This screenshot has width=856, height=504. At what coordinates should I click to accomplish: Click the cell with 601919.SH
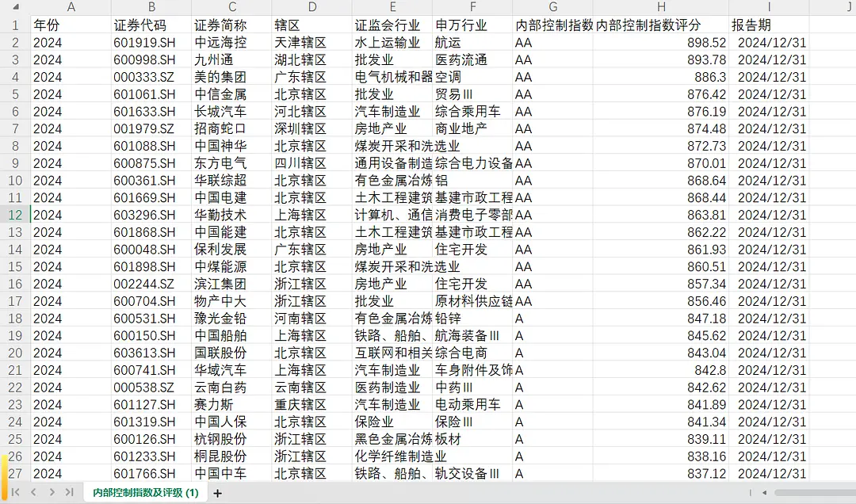coord(151,43)
